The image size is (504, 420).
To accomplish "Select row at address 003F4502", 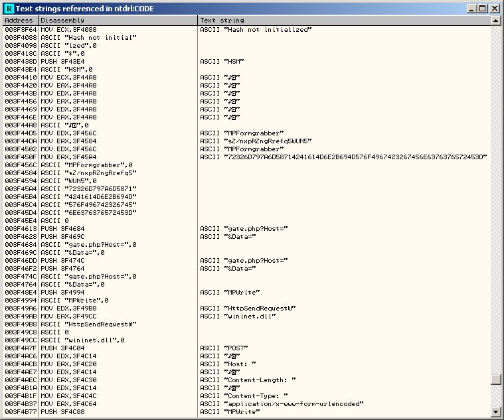I will click(247, 149).
